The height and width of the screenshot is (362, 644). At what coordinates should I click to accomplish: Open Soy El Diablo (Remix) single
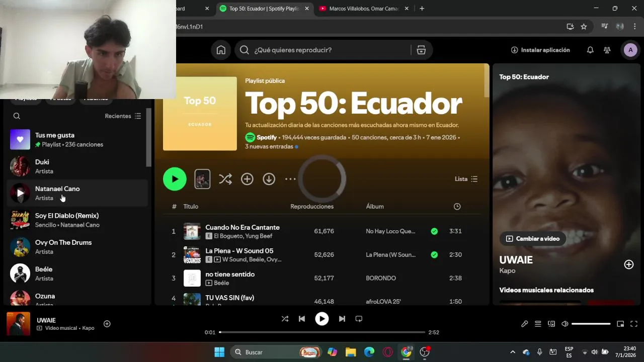click(77, 220)
